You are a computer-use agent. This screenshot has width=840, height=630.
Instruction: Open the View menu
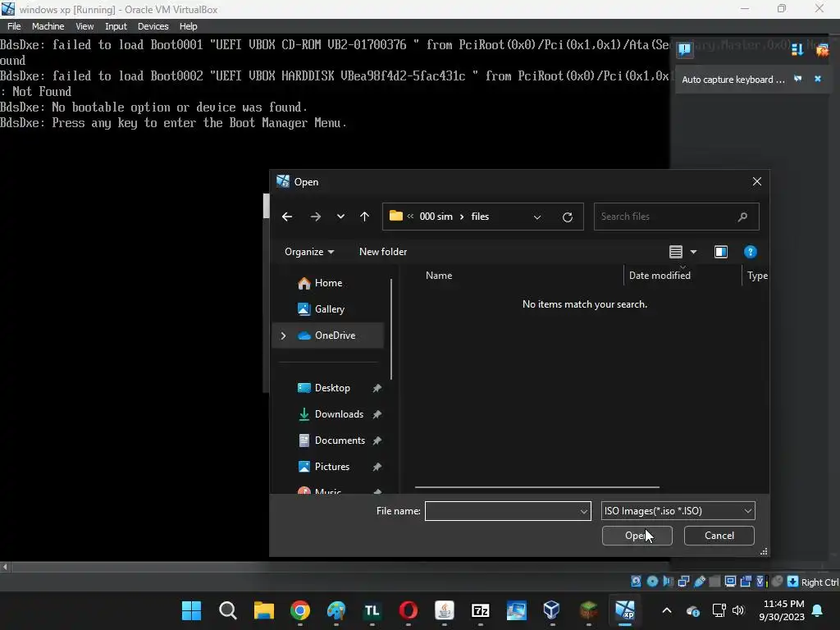pyautogui.click(x=84, y=26)
